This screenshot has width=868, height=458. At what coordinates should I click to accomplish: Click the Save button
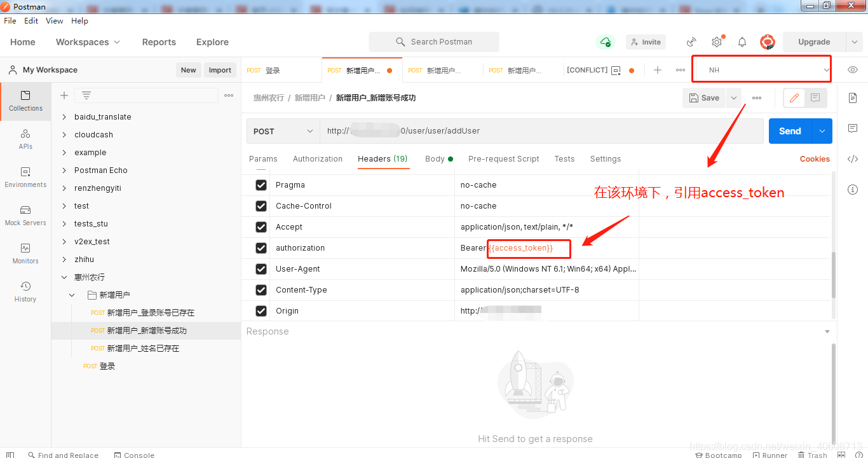pos(704,98)
